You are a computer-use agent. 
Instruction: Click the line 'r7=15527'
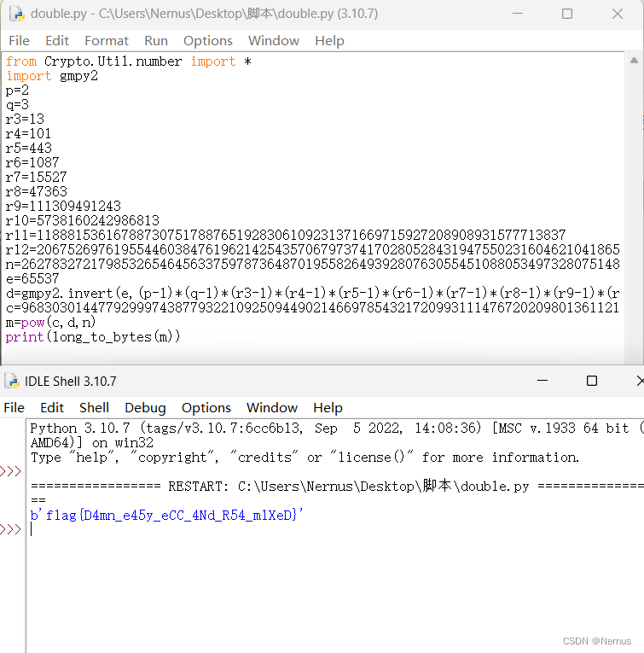coord(37,177)
